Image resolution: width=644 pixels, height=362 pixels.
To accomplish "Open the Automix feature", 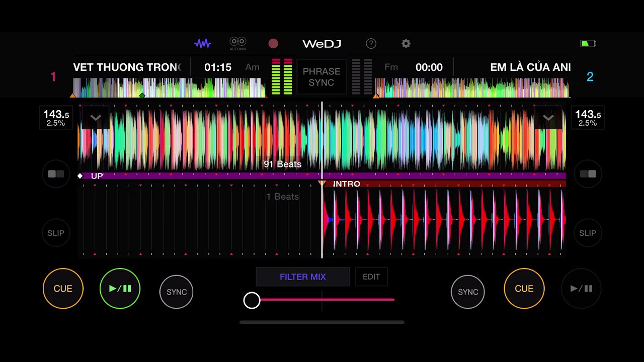I will 238,44.
